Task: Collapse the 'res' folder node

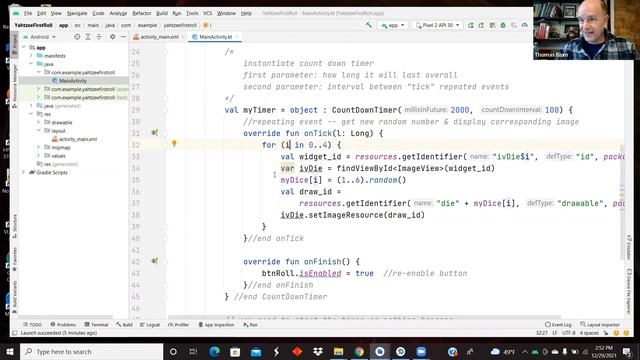Action: (31, 114)
